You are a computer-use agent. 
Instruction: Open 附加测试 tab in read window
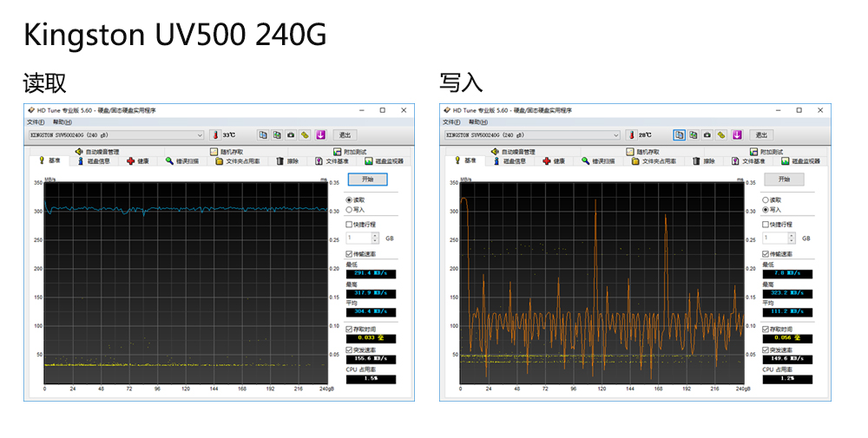[x=349, y=152]
